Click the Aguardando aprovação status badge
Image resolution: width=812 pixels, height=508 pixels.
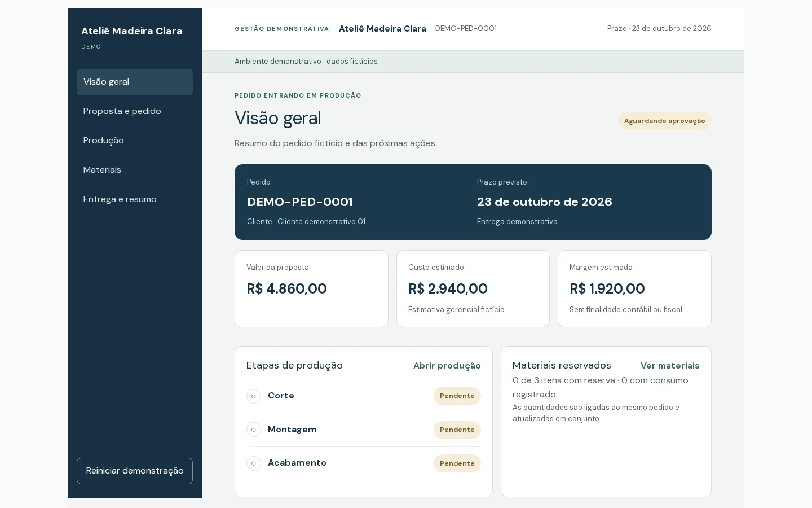coord(665,121)
